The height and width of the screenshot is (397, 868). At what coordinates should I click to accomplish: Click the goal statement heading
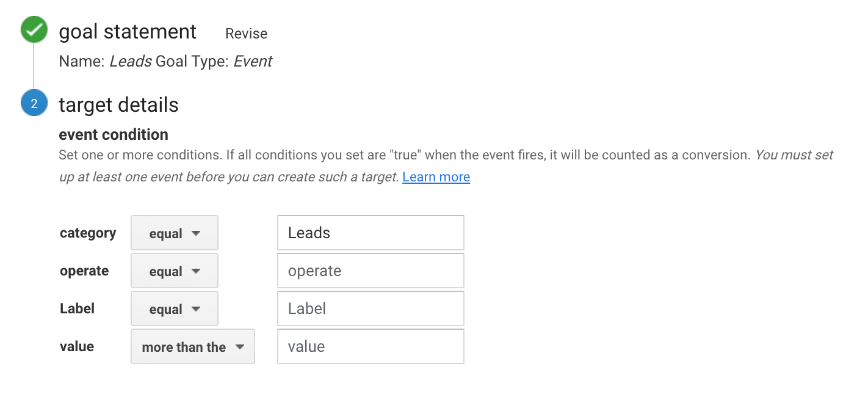point(128,32)
